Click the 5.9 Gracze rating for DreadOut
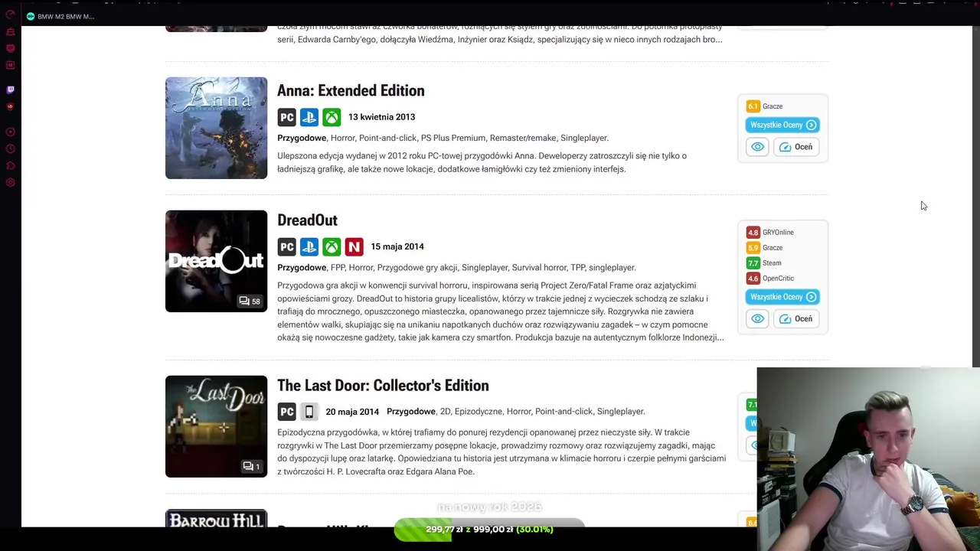This screenshot has width=980, height=551. click(x=765, y=248)
